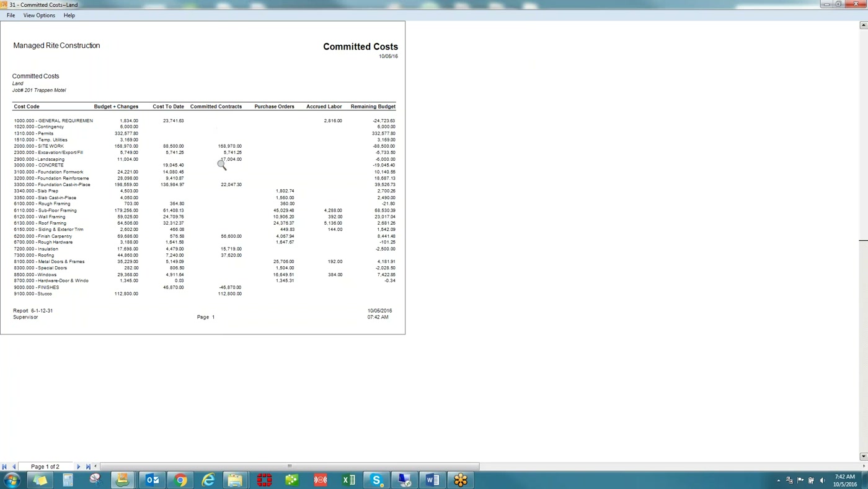Click the volume speaker tray icon
This screenshot has height=489, width=868.
tap(822, 480)
